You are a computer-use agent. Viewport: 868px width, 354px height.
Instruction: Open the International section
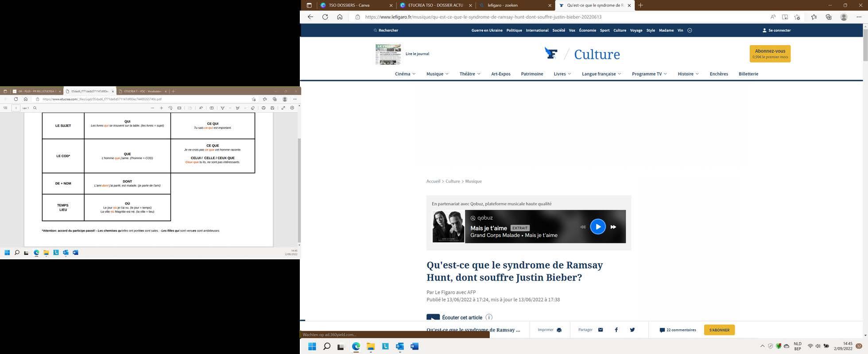pyautogui.click(x=537, y=30)
